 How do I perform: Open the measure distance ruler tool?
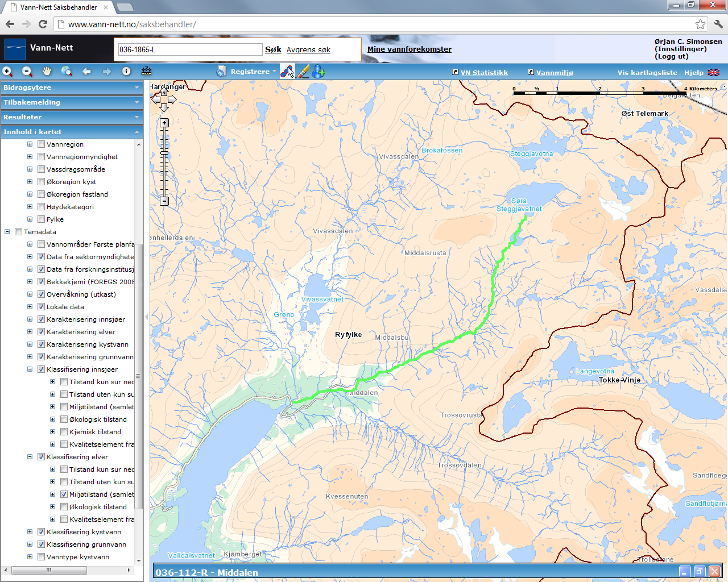point(146,71)
